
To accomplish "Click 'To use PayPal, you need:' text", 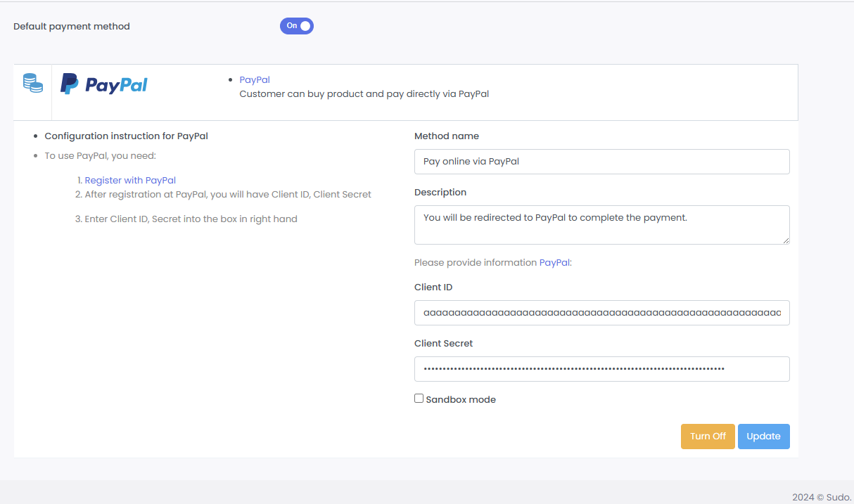I will click(x=101, y=156).
